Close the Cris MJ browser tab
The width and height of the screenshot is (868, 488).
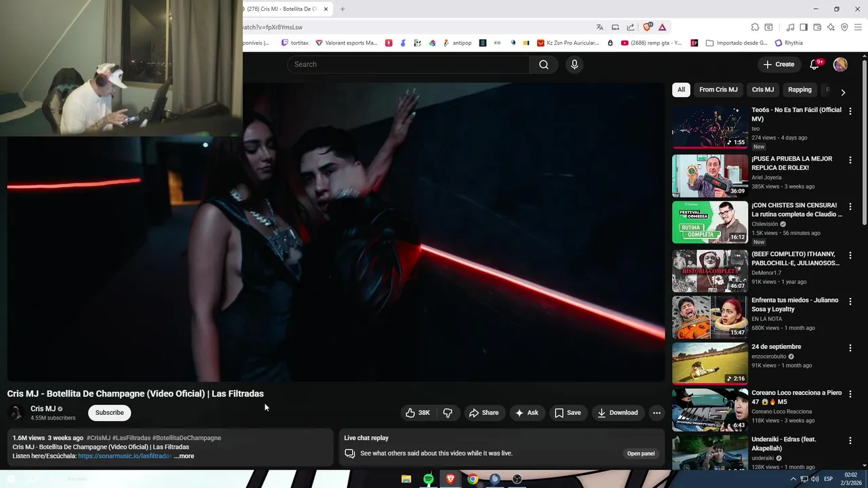pyautogui.click(x=325, y=9)
